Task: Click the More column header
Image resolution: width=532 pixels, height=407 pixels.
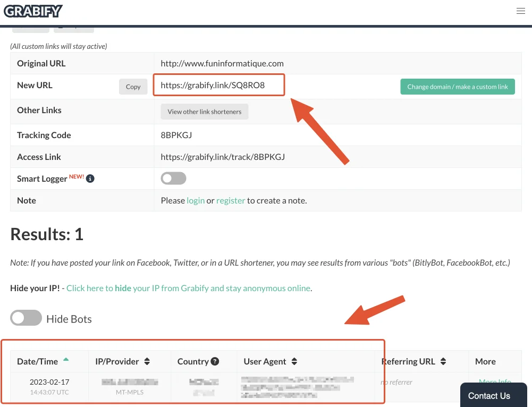Action: tap(485, 361)
